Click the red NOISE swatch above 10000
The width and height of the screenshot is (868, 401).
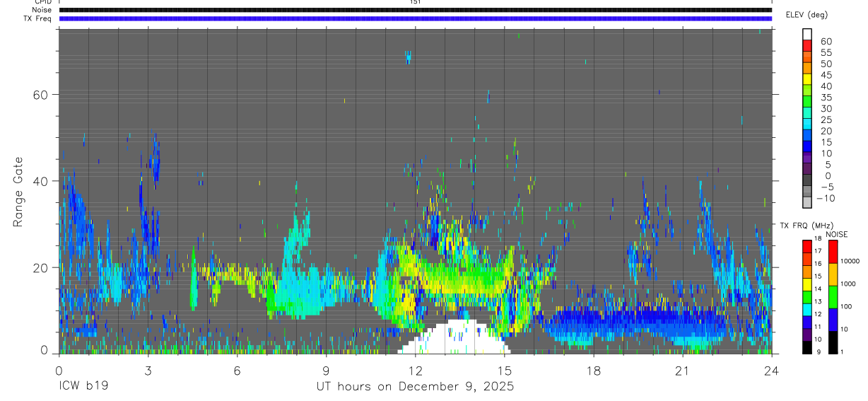pyautogui.click(x=833, y=250)
